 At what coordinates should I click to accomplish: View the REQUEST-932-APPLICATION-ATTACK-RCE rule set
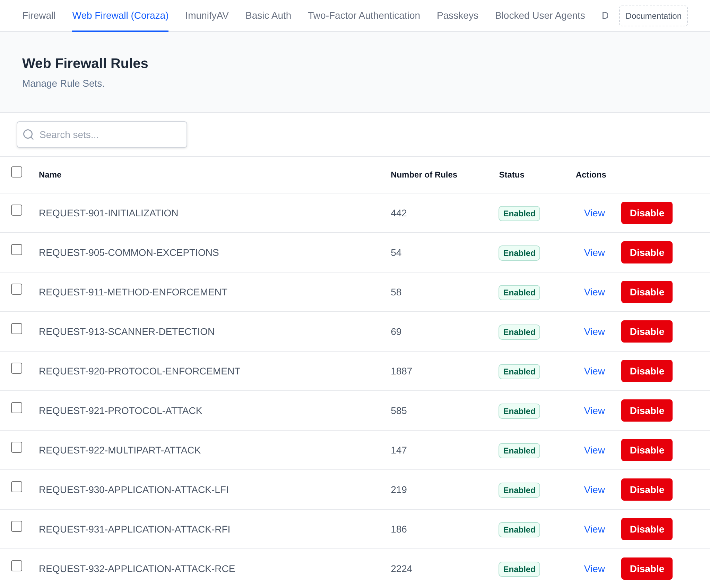pos(594,569)
